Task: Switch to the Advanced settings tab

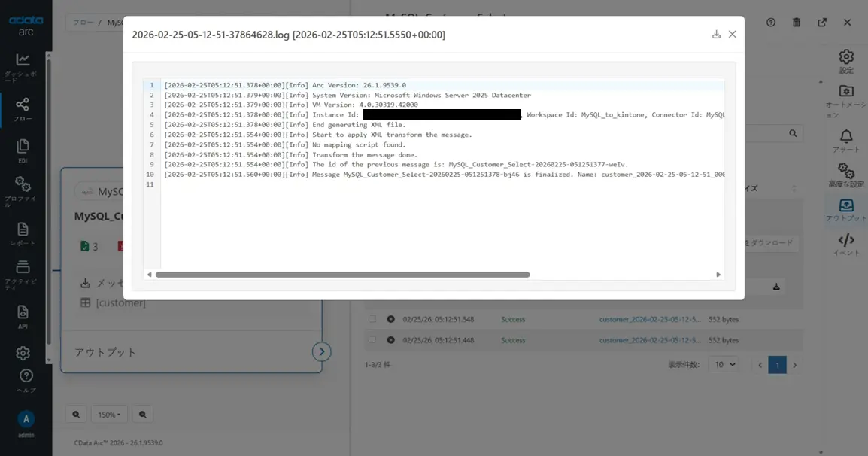Action: click(846, 175)
